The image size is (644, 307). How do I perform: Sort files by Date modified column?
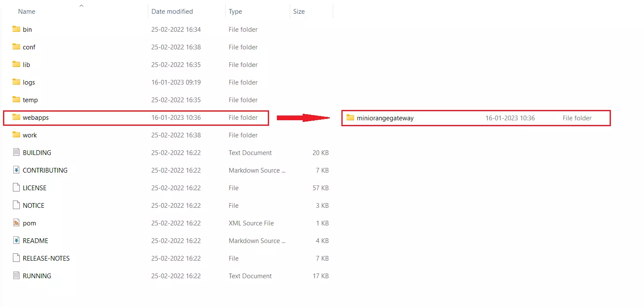click(172, 11)
